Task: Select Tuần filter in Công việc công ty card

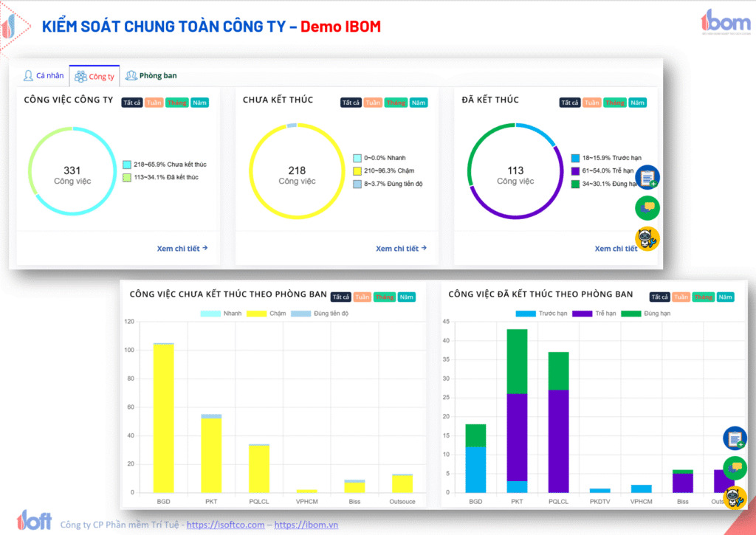Action: (x=154, y=103)
